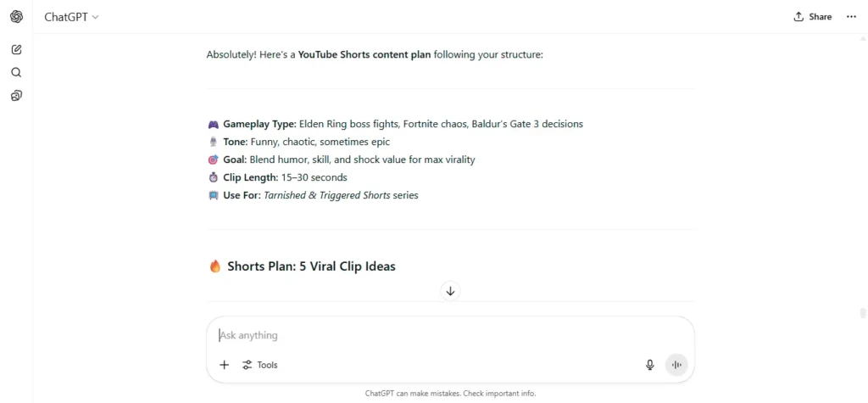Expand the ChatGPT model selector dropdown
Screen dimensions: 868x403
pyautogui.click(x=72, y=17)
